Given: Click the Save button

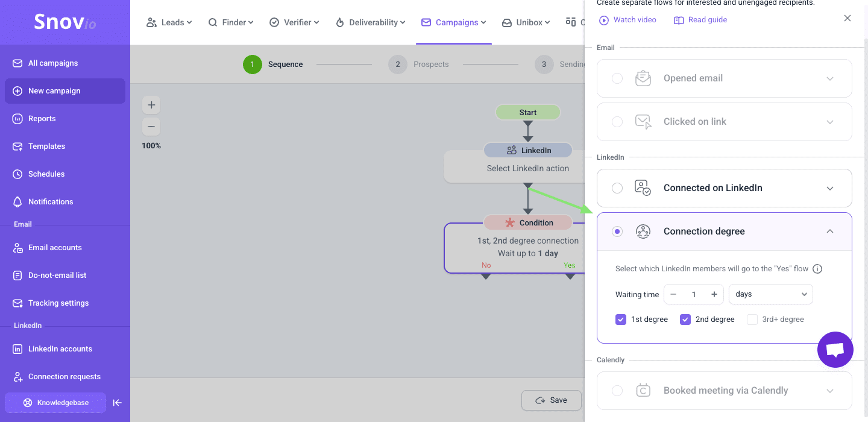Looking at the screenshot, I should point(552,400).
